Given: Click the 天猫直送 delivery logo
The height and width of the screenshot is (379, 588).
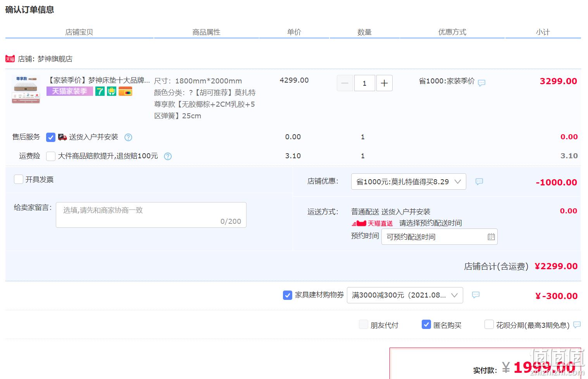Looking at the screenshot, I should coord(372,223).
